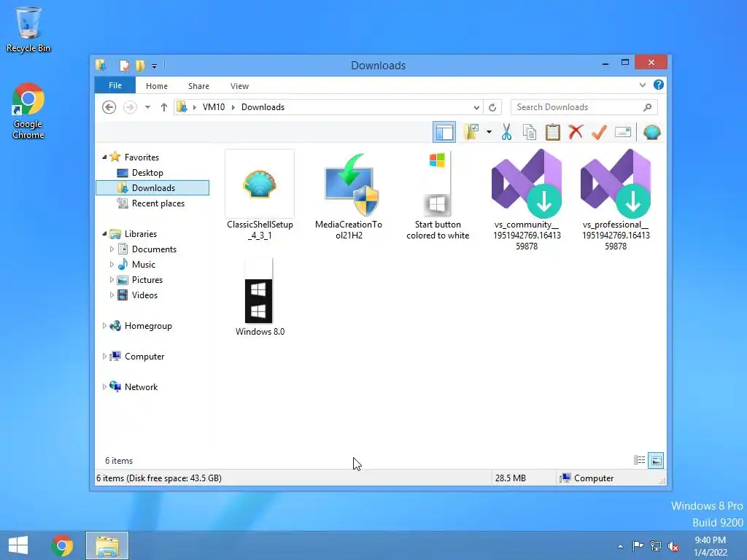The image size is (747, 560).
Task: Open Chrome from the taskbar
Action: [x=62, y=545]
